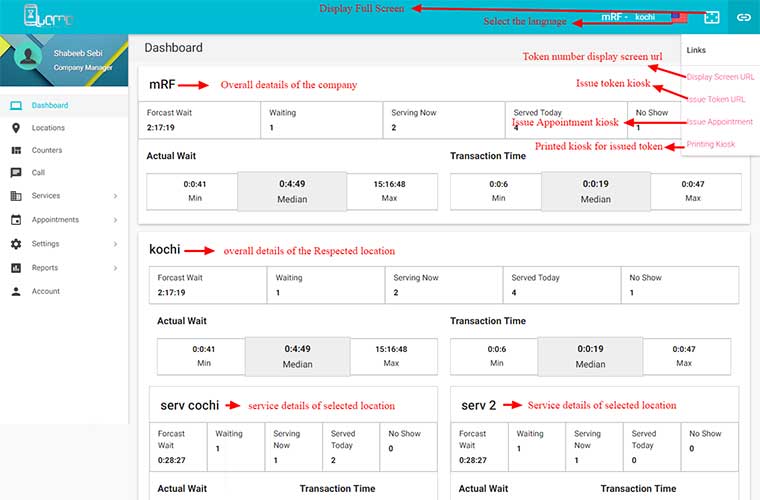
Task: Select the language flag icon
Action: (679, 17)
